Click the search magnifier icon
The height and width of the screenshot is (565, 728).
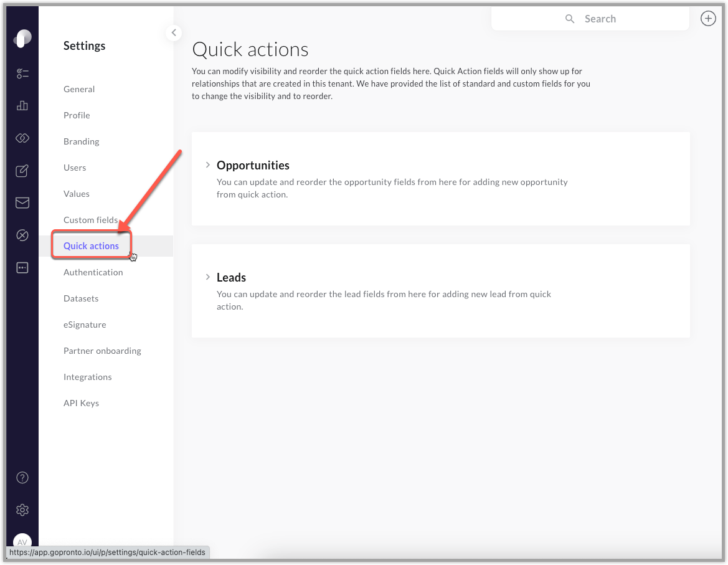pyautogui.click(x=570, y=19)
